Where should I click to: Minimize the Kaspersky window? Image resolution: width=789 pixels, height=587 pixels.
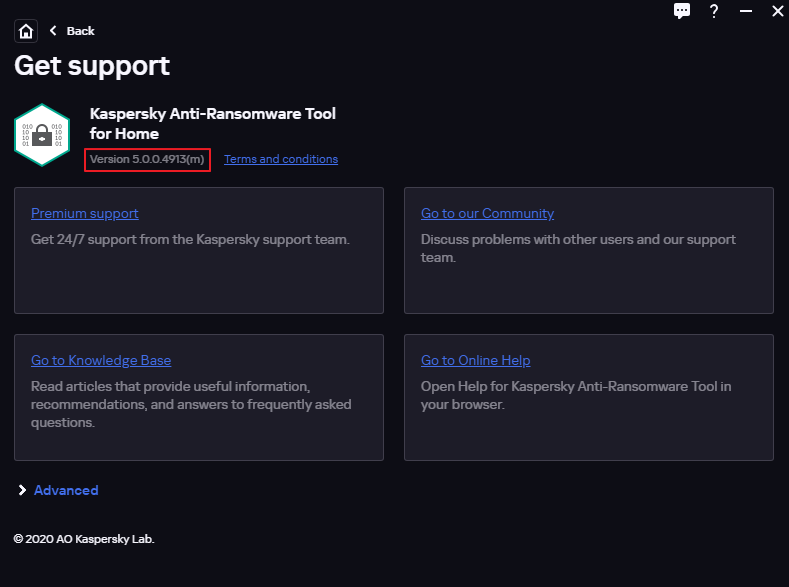(x=746, y=11)
